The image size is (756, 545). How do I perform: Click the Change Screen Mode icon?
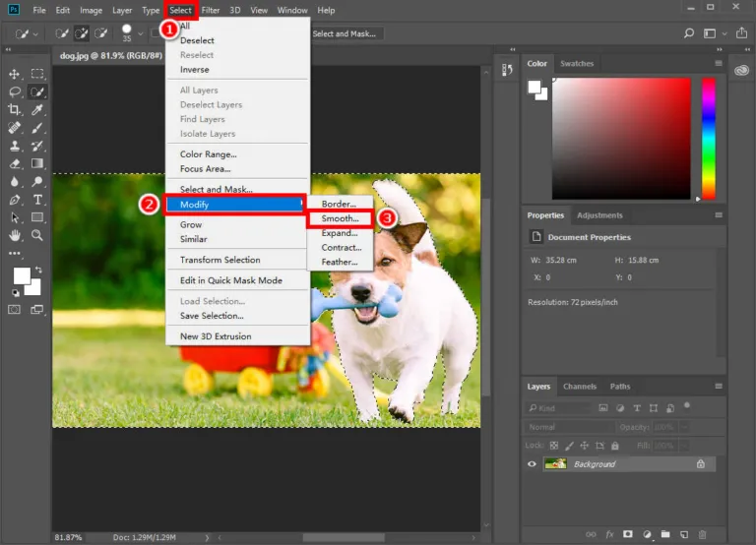coord(37,309)
